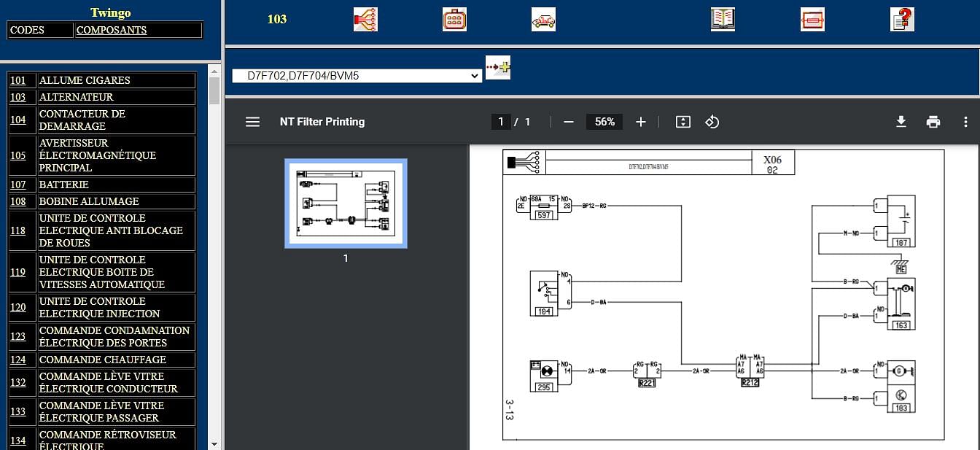Open the vehicle component location icon
Image resolution: width=980 pixels, height=450 pixels.
[543, 19]
